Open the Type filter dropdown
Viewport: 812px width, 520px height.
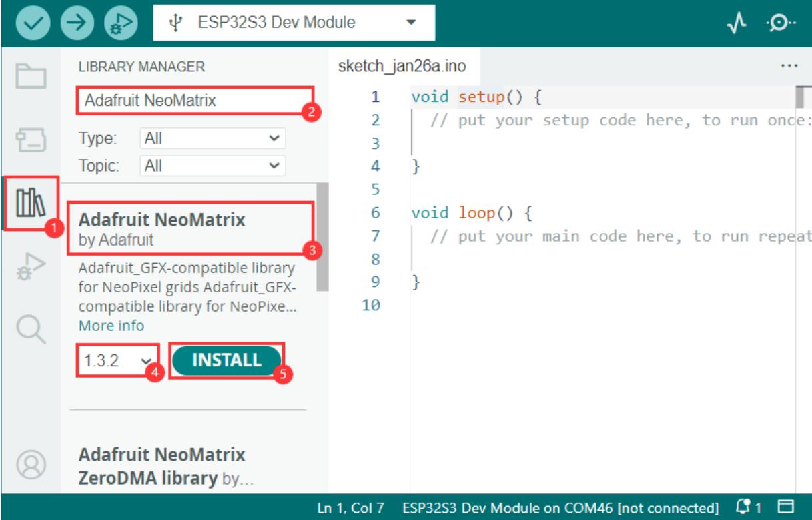click(212, 139)
